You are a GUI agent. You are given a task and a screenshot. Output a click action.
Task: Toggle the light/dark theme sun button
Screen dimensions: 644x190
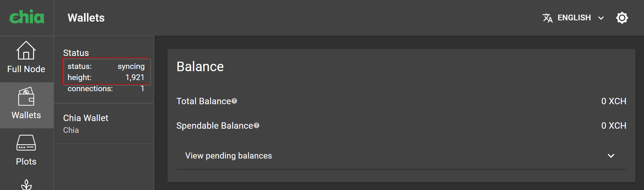pyautogui.click(x=622, y=18)
